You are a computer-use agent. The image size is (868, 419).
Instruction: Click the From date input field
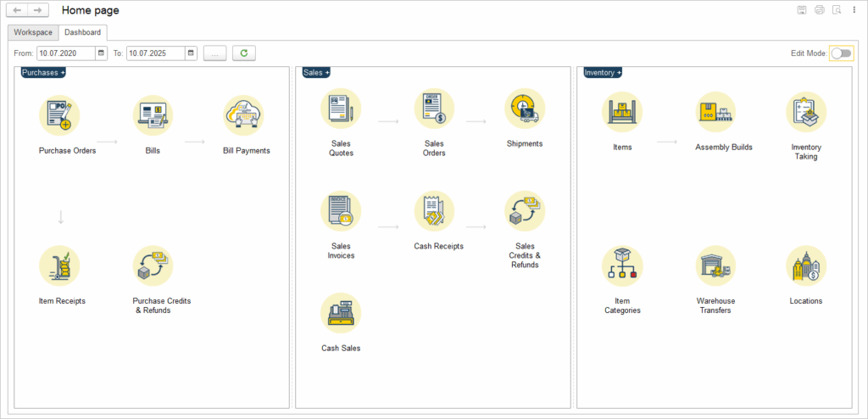[66, 53]
